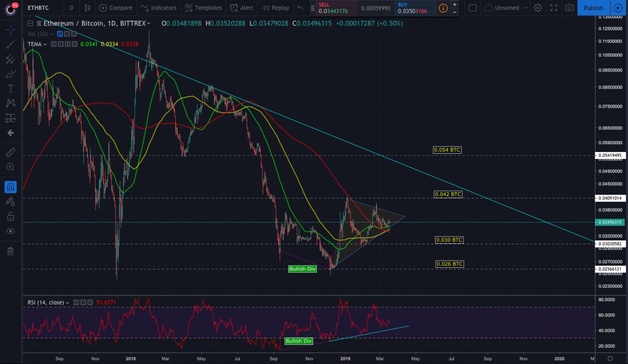Expand the Vol (20) indicator dropdown
The width and height of the screenshot is (628, 364).
coord(51,34)
